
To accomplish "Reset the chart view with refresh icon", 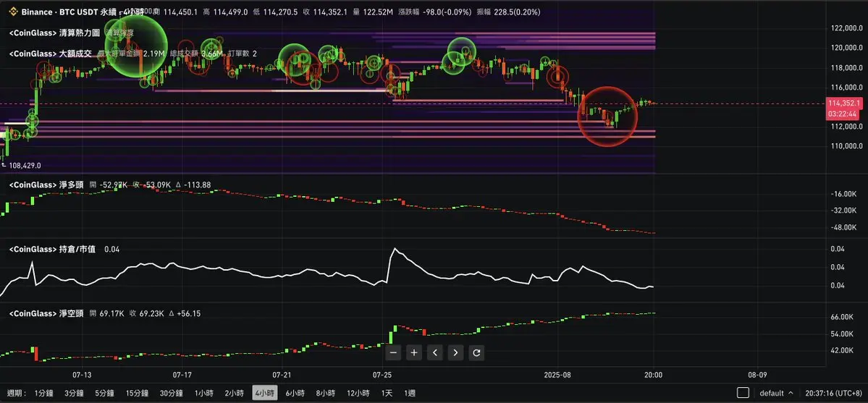I will coord(476,352).
